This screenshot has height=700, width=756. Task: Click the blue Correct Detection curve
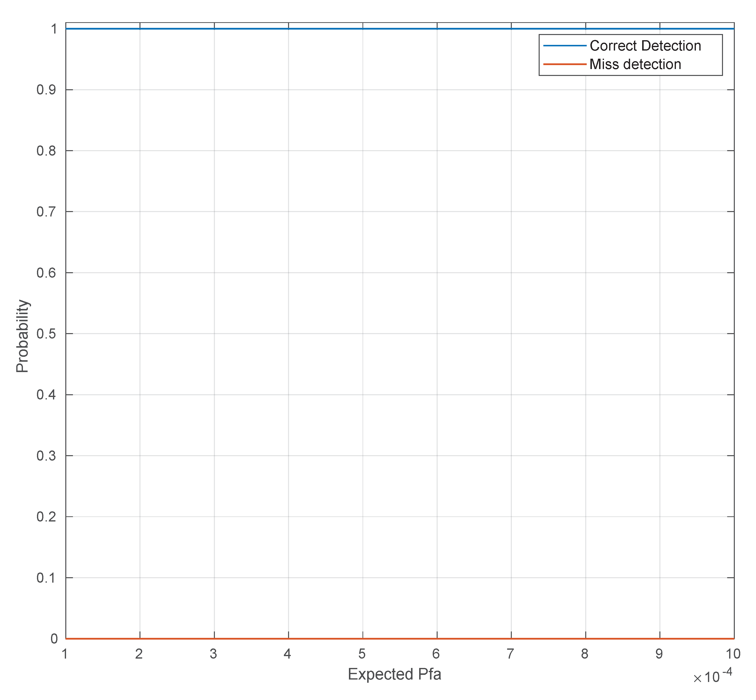coord(326,29)
